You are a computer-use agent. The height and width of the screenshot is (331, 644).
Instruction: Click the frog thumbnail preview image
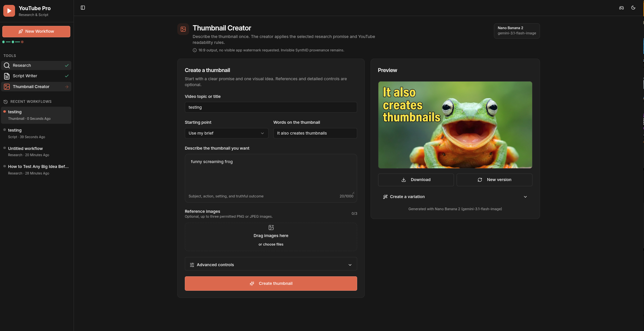point(455,125)
